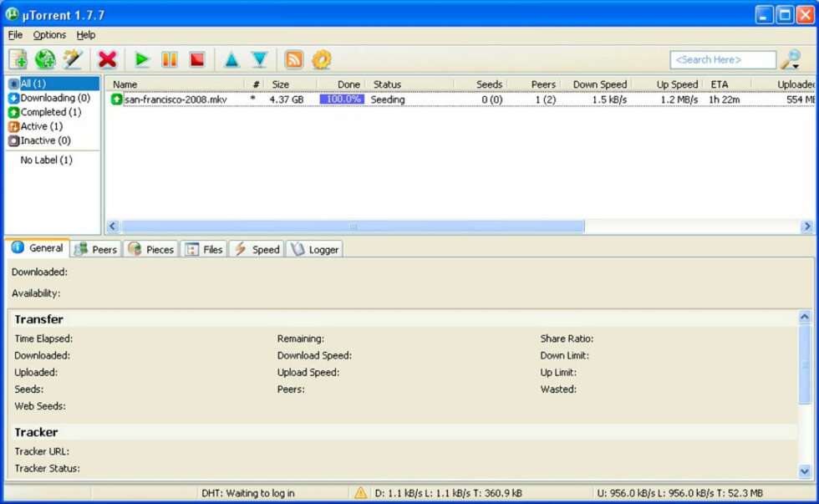This screenshot has width=819, height=504.
Task: Switch to the Logger tab
Action: pos(315,250)
